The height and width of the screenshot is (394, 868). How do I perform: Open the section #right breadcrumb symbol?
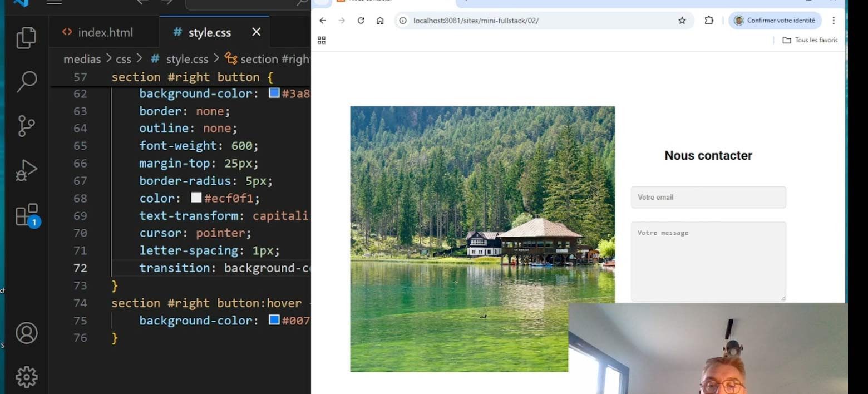(x=268, y=59)
